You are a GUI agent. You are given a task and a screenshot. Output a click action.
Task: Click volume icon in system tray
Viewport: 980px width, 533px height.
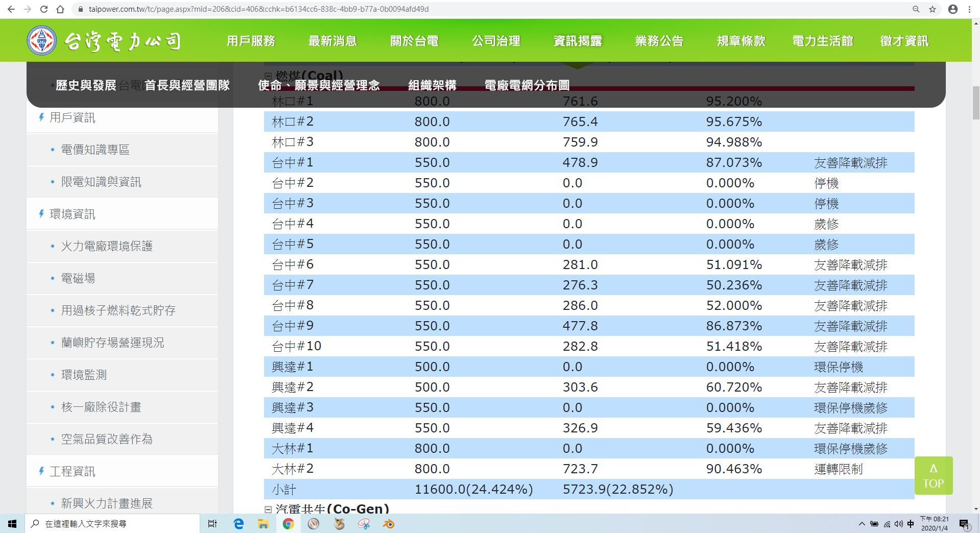(x=899, y=524)
